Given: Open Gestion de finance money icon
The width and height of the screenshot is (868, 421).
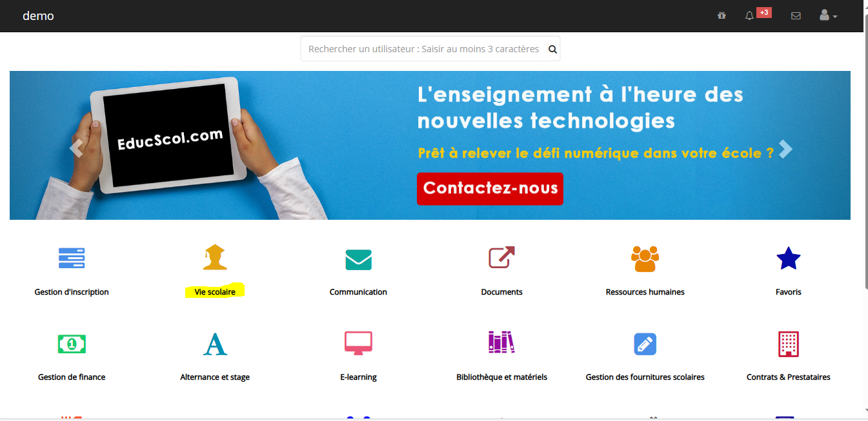Looking at the screenshot, I should (x=72, y=344).
